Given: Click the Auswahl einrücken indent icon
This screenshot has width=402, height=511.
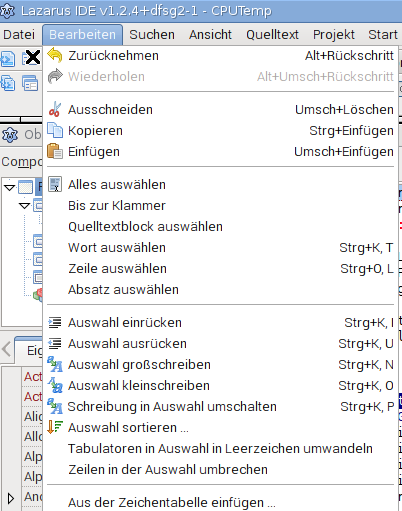Looking at the screenshot, I should tap(55, 322).
